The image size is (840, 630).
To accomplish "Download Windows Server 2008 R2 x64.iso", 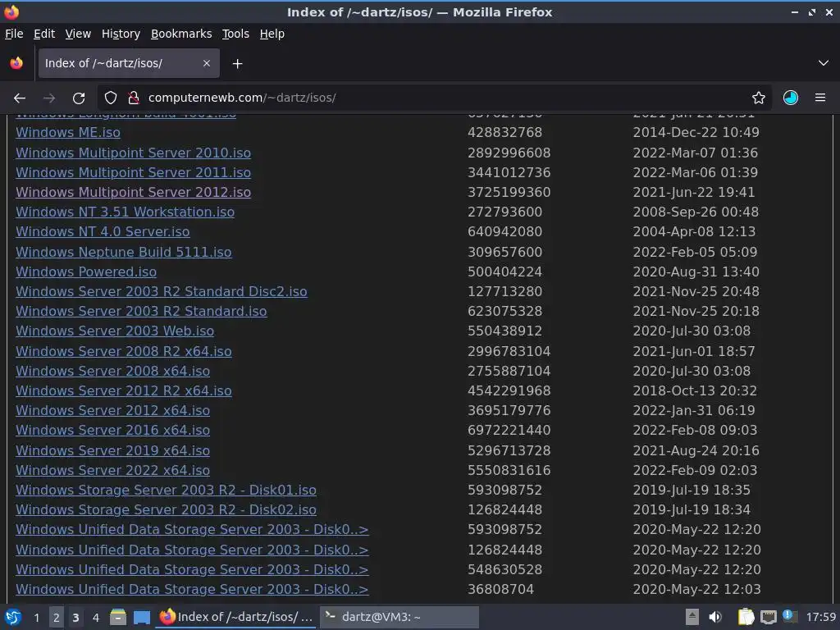I will coord(124,351).
